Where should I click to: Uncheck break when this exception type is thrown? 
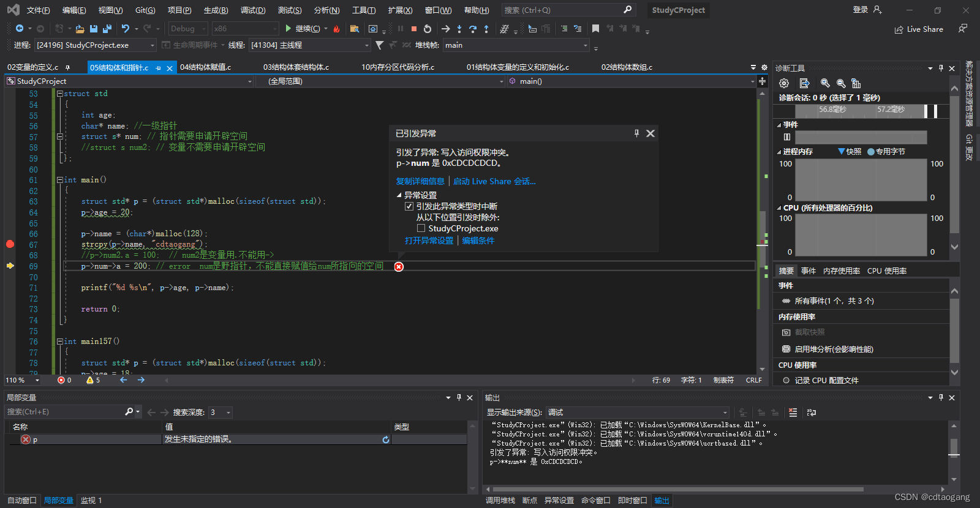[x=409, y=207]
